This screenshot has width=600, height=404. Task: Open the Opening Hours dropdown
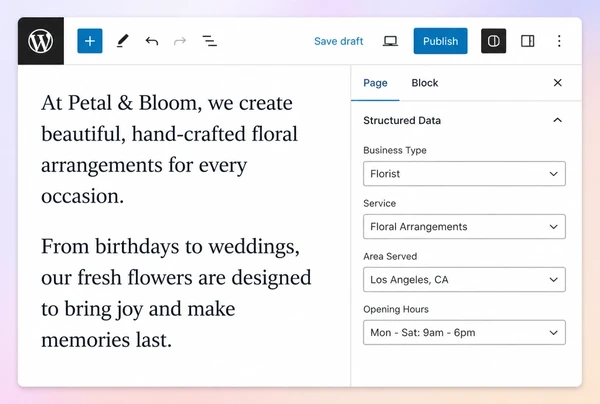pos(464,332)
